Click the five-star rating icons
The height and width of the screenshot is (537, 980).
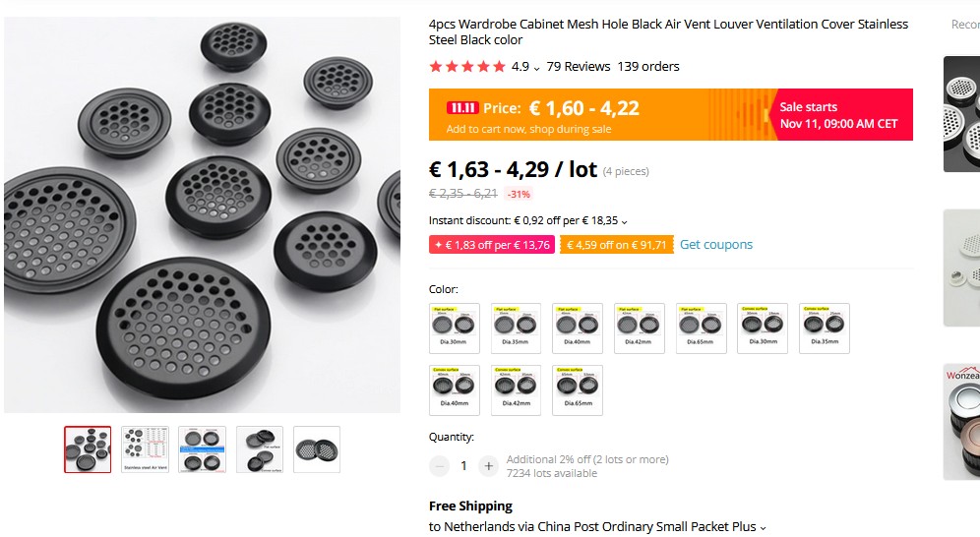pos(466,67)
